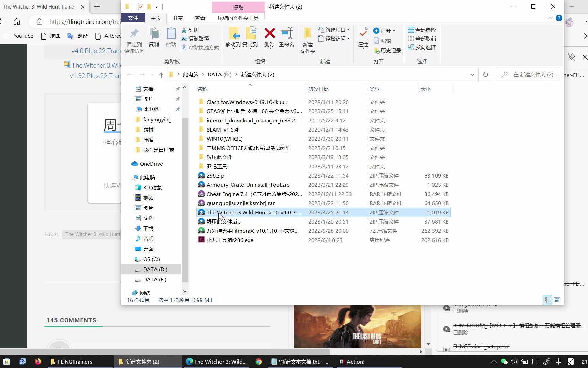
Task: Refresh the current folder view
Action: 486,75
